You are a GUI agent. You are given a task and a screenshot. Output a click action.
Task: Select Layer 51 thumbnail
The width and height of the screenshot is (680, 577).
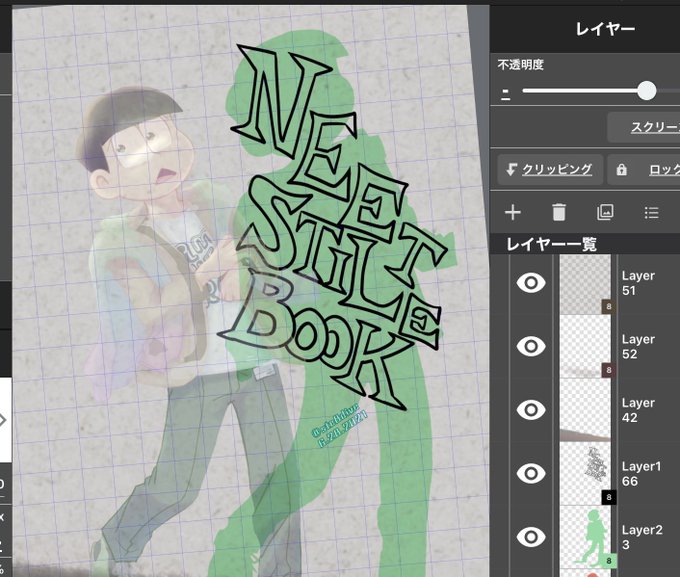point(585,284)
